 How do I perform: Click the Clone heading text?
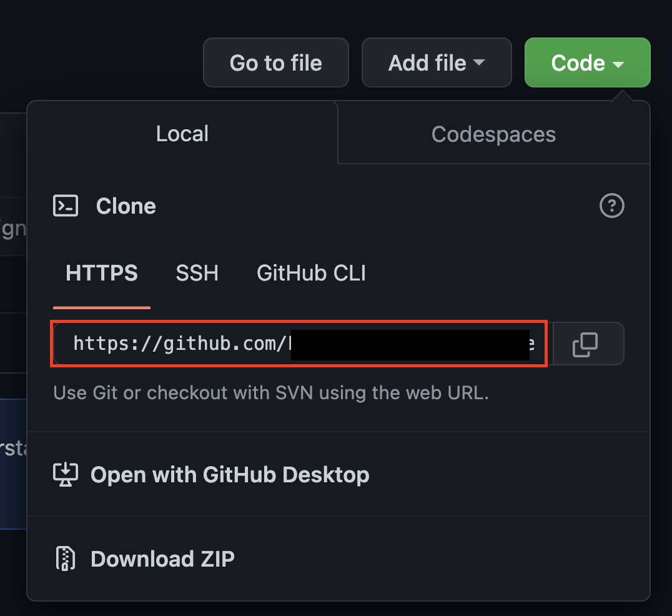(126, 206)
